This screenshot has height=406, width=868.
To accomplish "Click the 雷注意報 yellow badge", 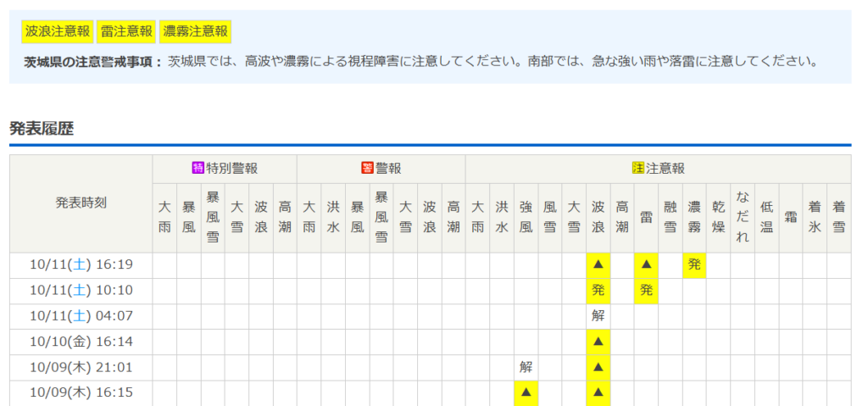I will [125, 32].
